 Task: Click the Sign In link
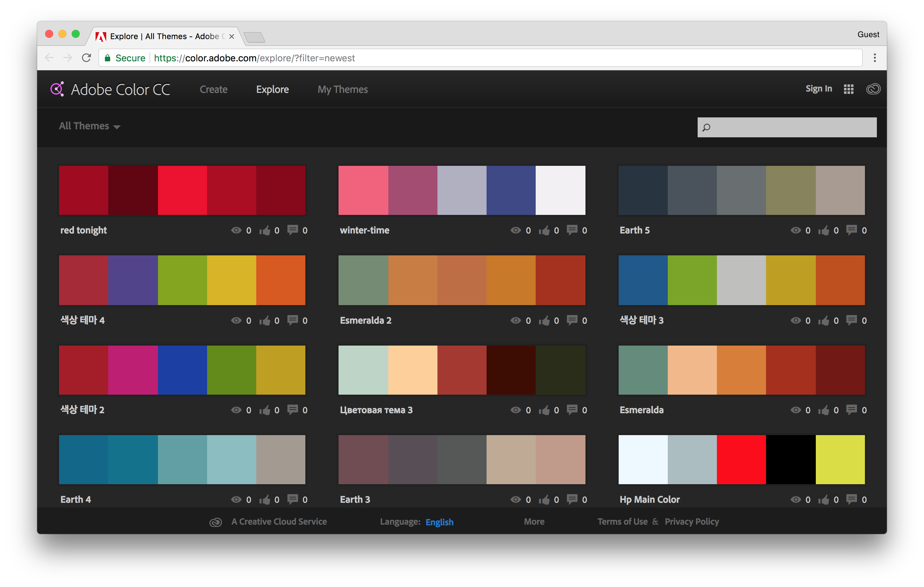(x=818, y=89)
